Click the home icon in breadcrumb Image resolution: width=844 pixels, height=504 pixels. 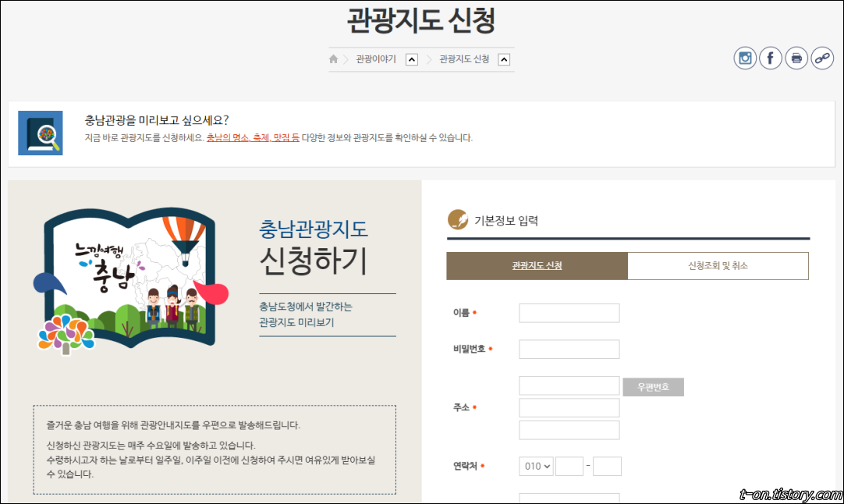point(333,59)
